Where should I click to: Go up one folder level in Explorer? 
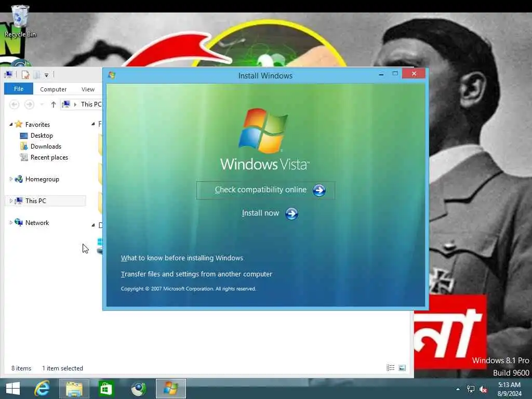coord(54,104)
